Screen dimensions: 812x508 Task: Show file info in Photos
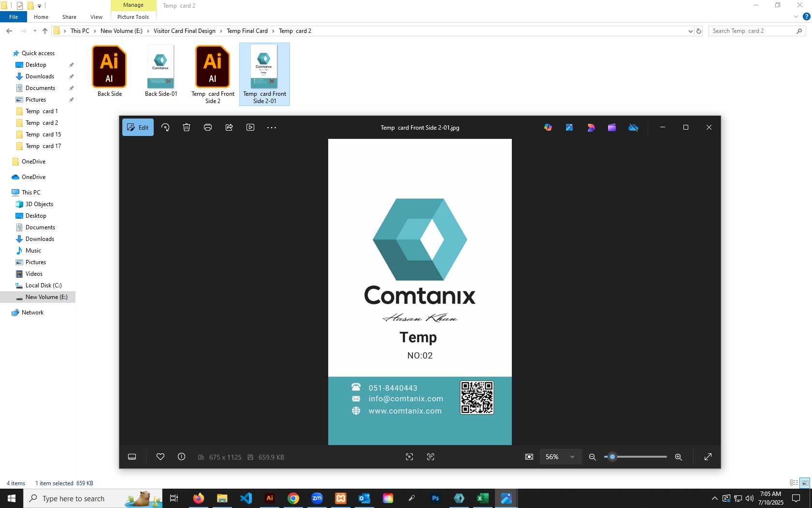[x=181, y=457]
